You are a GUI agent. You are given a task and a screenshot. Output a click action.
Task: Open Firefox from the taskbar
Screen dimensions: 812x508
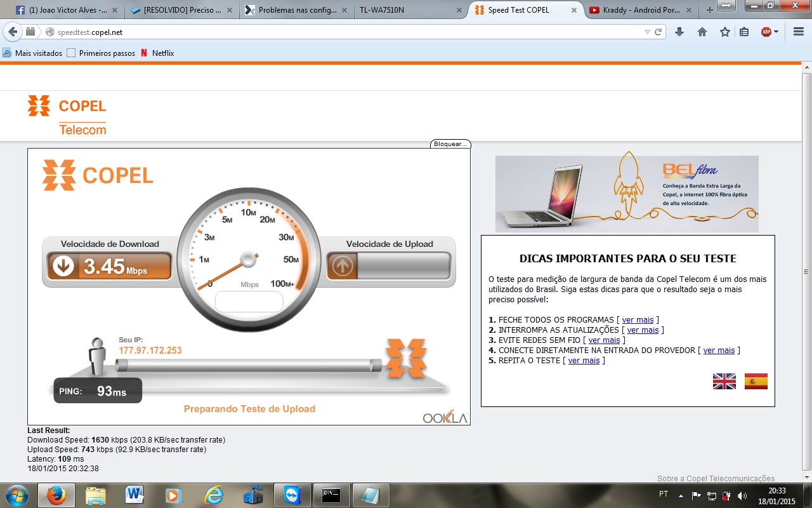[56, 495]
